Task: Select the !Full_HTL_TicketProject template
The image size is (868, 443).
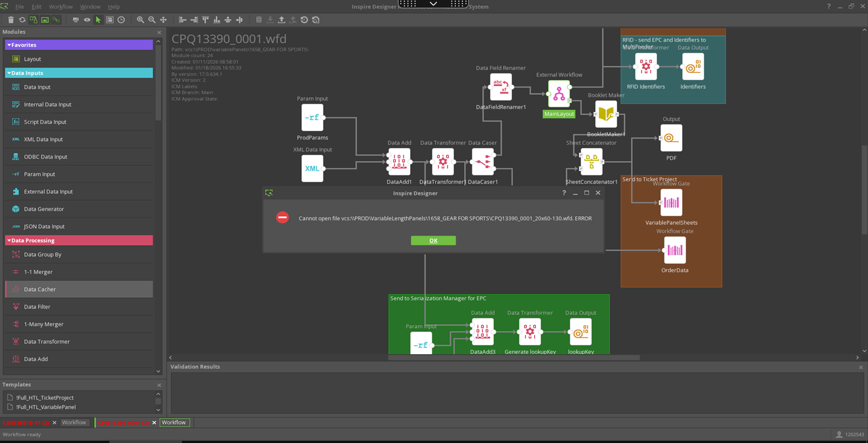Action: pyautogui.click(x=45, y=397)
